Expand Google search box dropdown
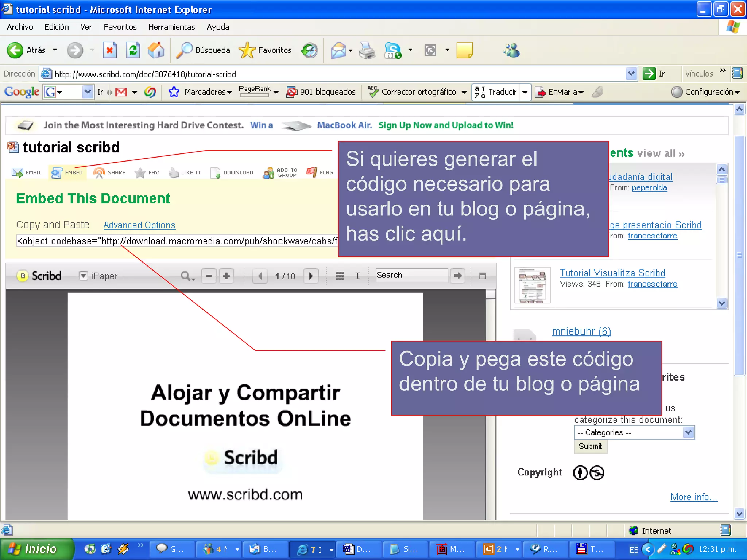The height and width of the screenshot is (560, 747). (x=87, y=92)
